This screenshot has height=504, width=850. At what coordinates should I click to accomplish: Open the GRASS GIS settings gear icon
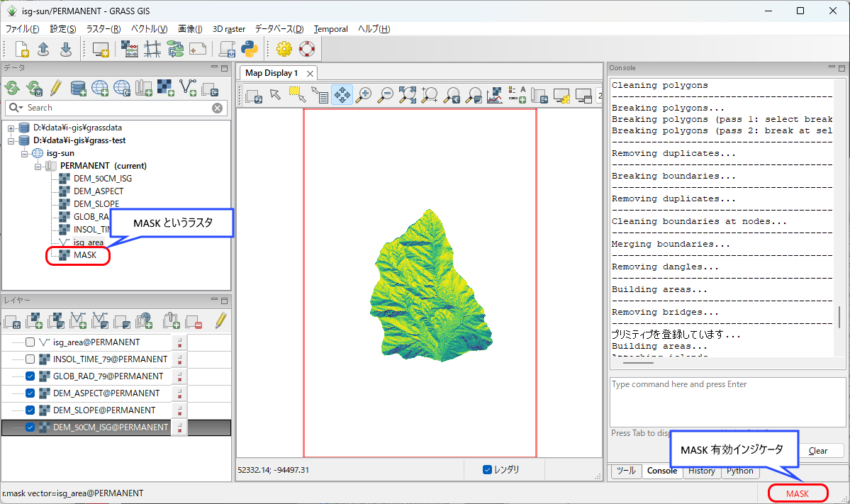[284, 49]
